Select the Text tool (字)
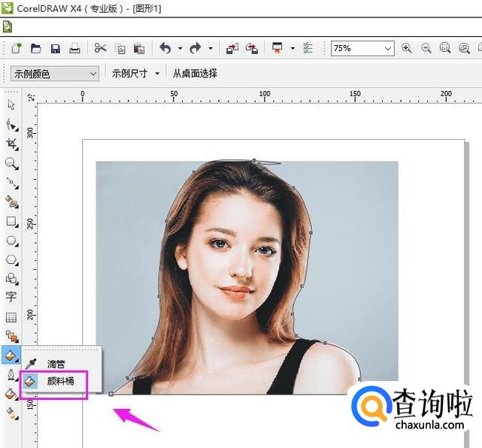Image resolution: width=482 pixels, height=448 pixels. click(x=11, y=298)
